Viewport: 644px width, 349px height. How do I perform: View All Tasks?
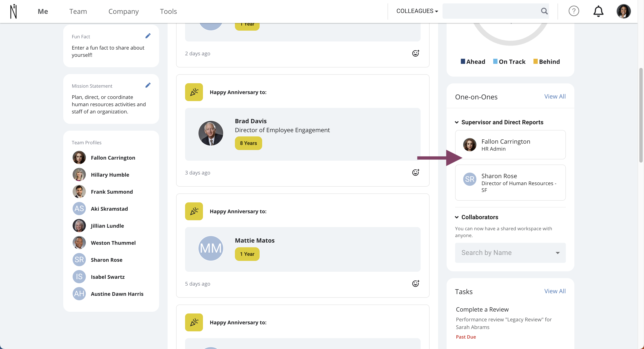(555, 291)
